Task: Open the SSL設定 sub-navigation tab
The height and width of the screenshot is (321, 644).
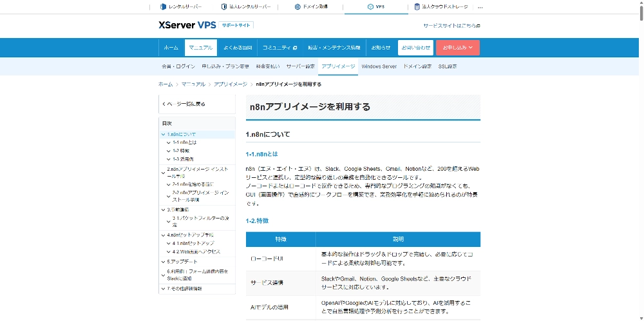Action: pyautogui.click(x=448, y=66)
